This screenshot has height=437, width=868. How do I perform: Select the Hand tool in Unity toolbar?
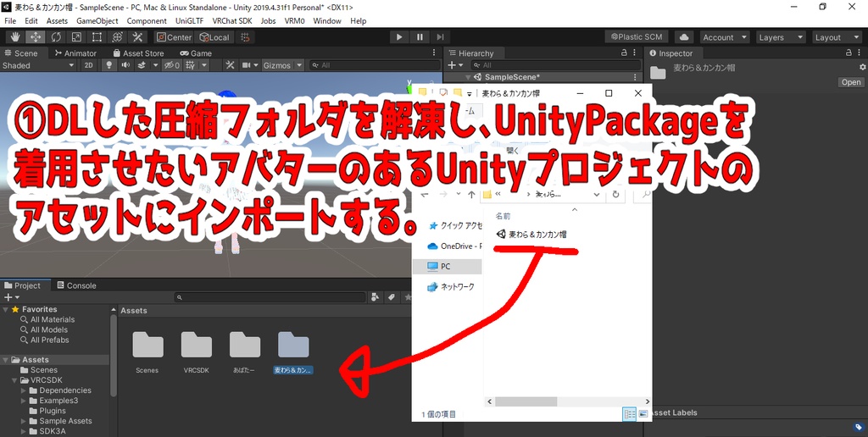pos(15,37)
